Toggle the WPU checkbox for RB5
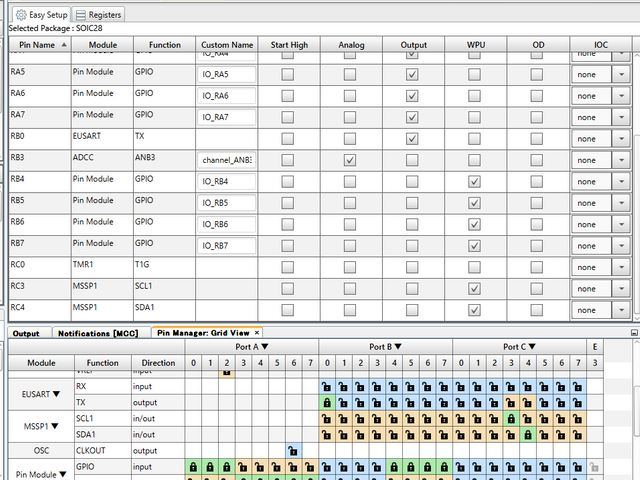The height and width of the screenshot is (480, 640). coord(474,203)
